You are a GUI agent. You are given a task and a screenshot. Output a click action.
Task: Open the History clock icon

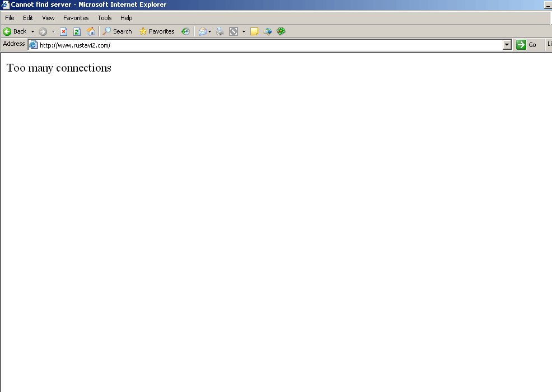click(x=185, y=32)
